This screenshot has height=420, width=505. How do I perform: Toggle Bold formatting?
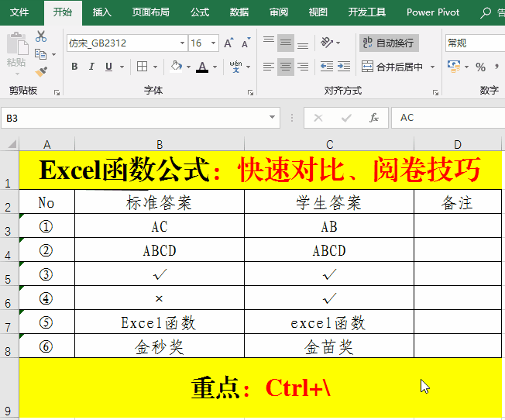point(74,67)
